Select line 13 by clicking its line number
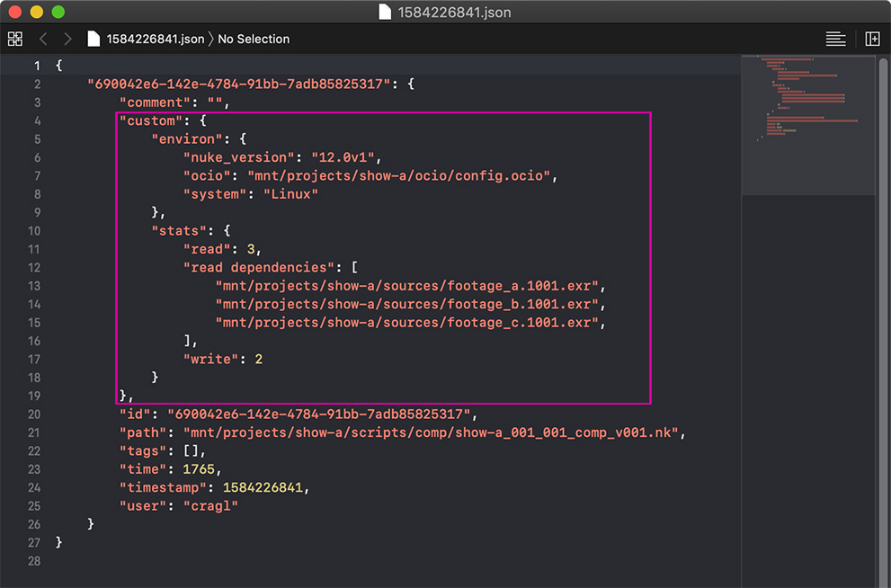891x588 pixels. click(34, 285)
